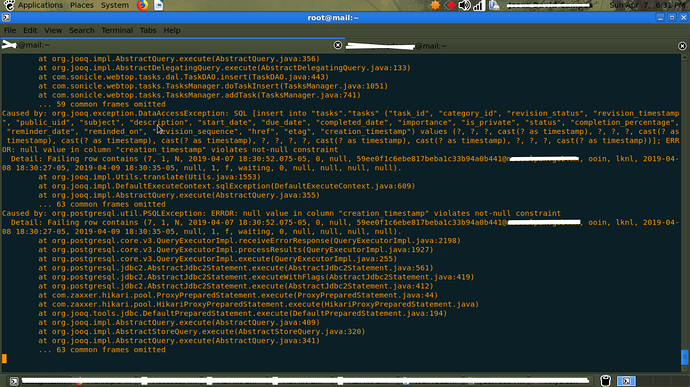Open the Applications menu foot icon
690x387 pixels.
9,5
